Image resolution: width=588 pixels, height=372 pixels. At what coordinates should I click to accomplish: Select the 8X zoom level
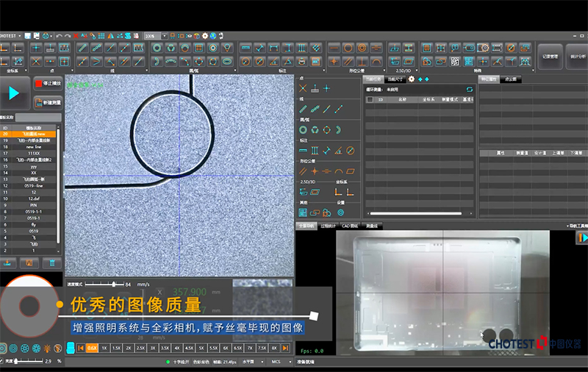tap(274, 348)
